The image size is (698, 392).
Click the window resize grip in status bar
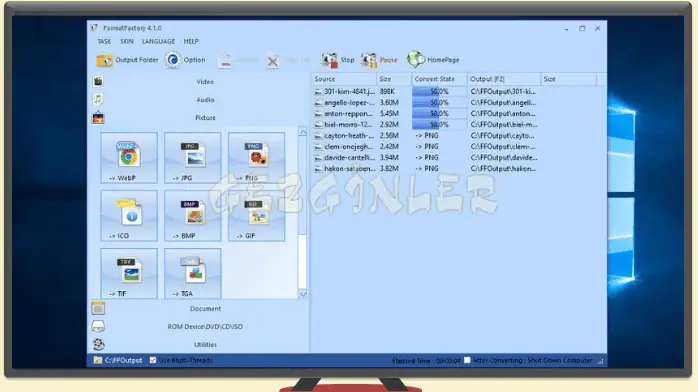(601, 361)
